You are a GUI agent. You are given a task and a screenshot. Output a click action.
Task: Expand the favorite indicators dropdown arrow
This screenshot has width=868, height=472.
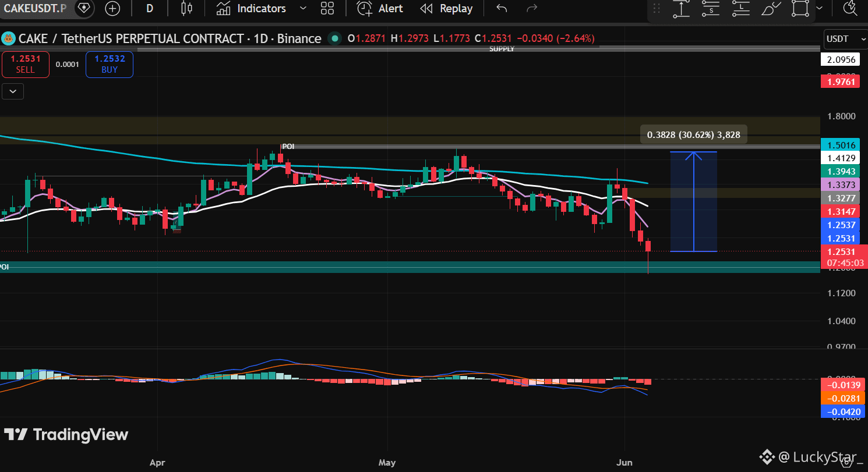pyautogui.click(x=303, y=8)
